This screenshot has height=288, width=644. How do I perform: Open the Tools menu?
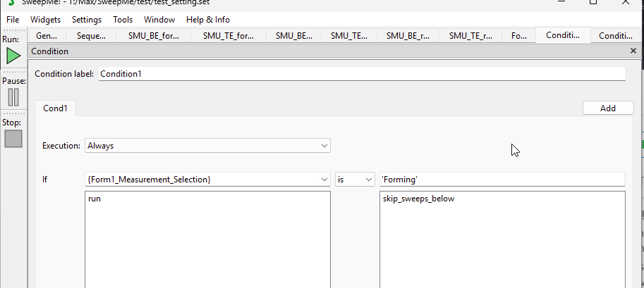coord(123,20)
